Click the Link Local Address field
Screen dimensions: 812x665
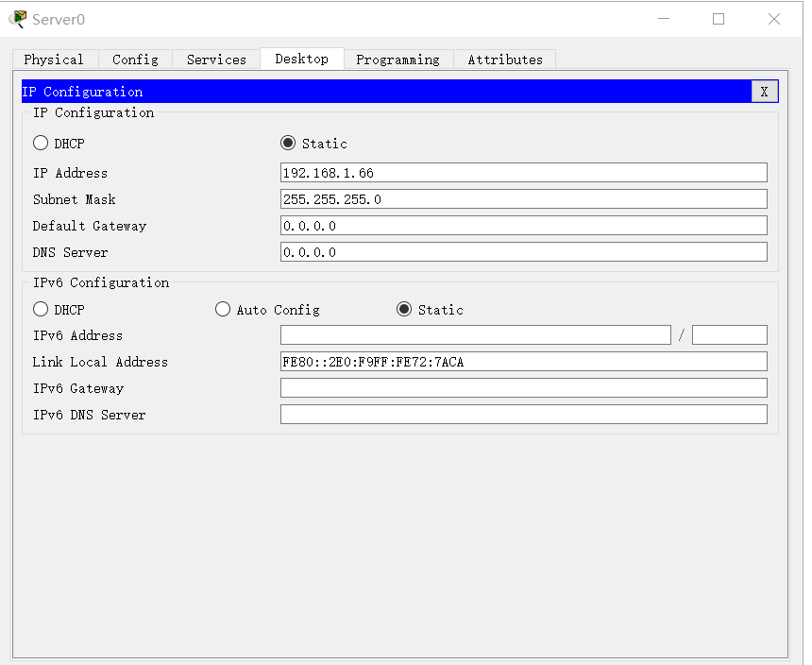pyautogui.click(x=524, y=362)
